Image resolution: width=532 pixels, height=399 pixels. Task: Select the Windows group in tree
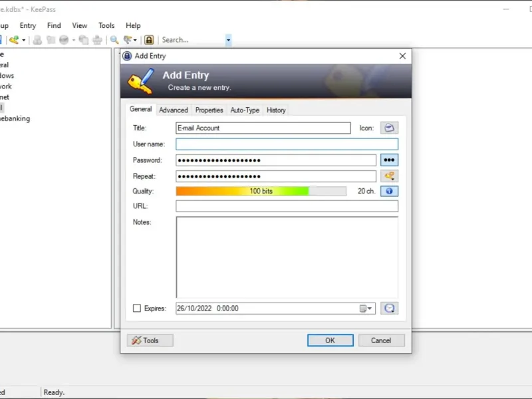pos(7,76)
